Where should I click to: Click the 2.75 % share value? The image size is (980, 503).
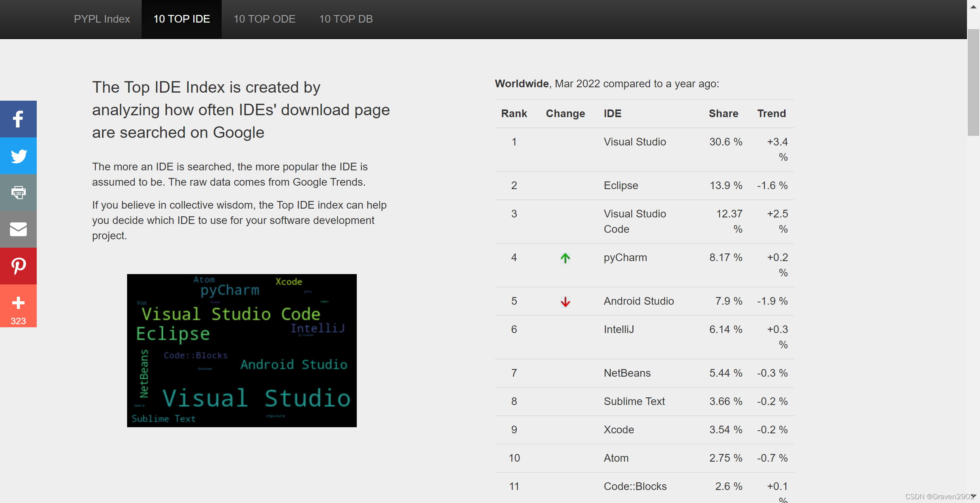pyautogui.click(x=725, y=458)
